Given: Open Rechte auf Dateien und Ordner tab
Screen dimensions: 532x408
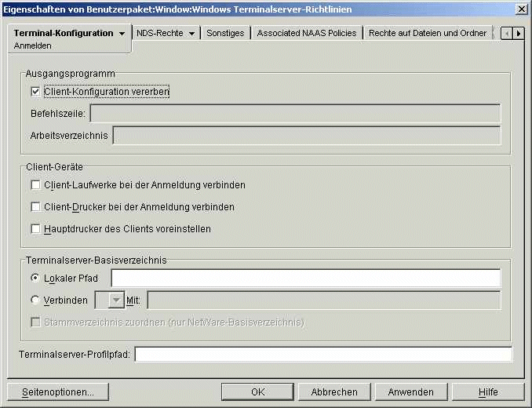Looking at the screenshot, I should click(428, 33).
